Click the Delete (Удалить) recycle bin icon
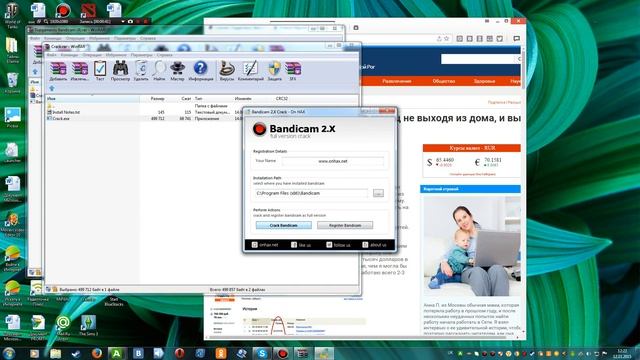The height and width of the screenshot is (360, 640). tap(141, 71)
